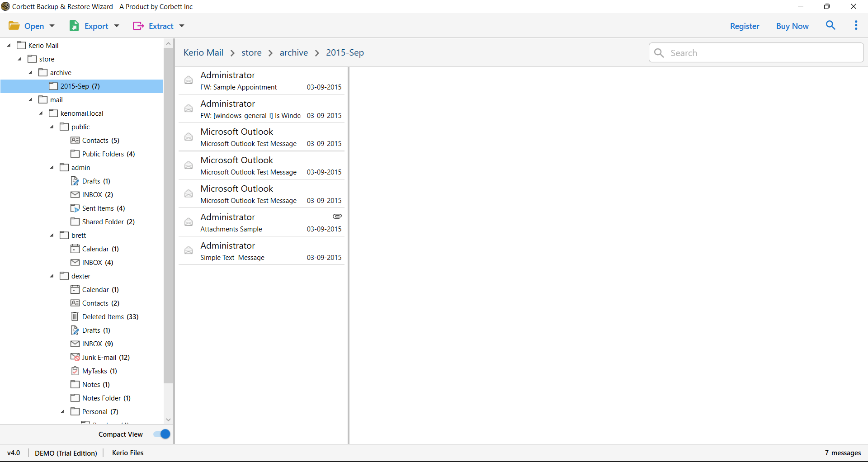Viewport: 868px width, 462px height.
Task: Go to Kerio Mail in breadcrumb
Action: [203, 52]
